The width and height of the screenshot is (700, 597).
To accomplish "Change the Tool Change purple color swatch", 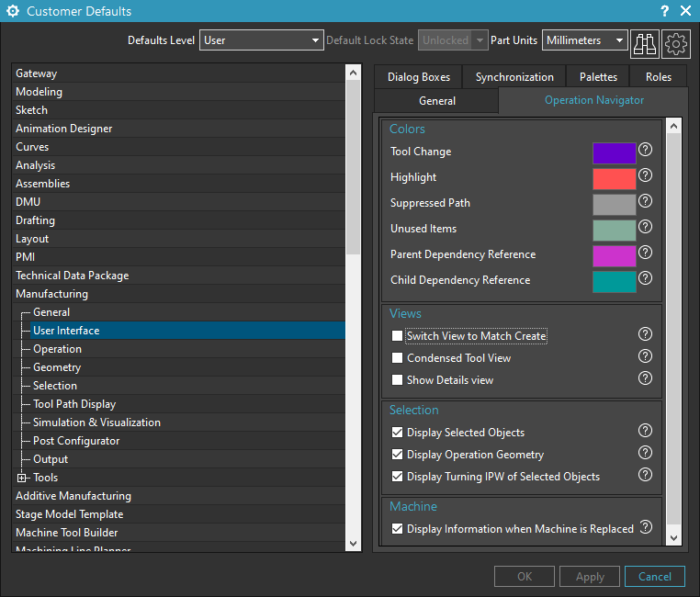I will pos(615,153).
